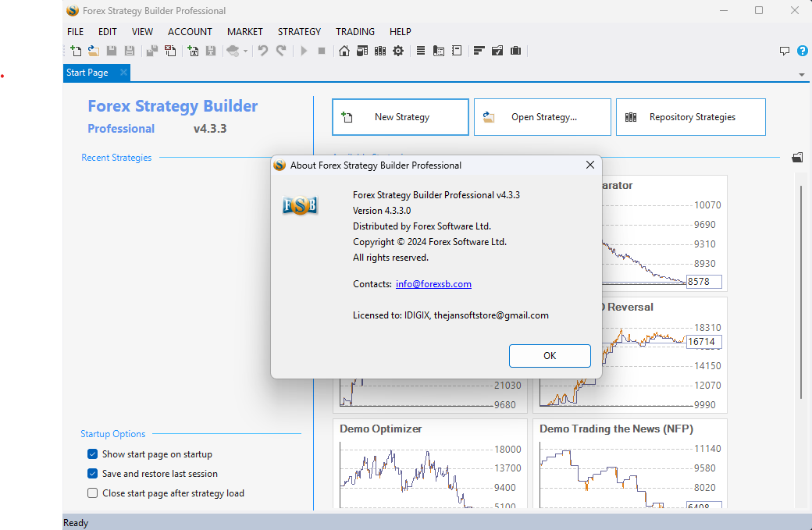Click the Home start page icon
Screen dimensions: 812x530
pos(344,51)
